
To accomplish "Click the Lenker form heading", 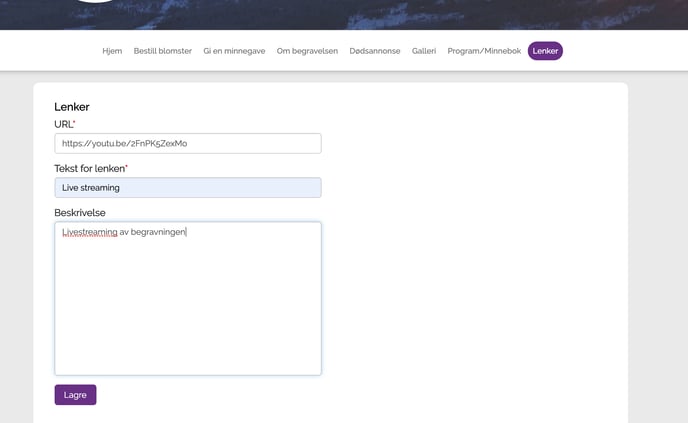I will point(72,107).
